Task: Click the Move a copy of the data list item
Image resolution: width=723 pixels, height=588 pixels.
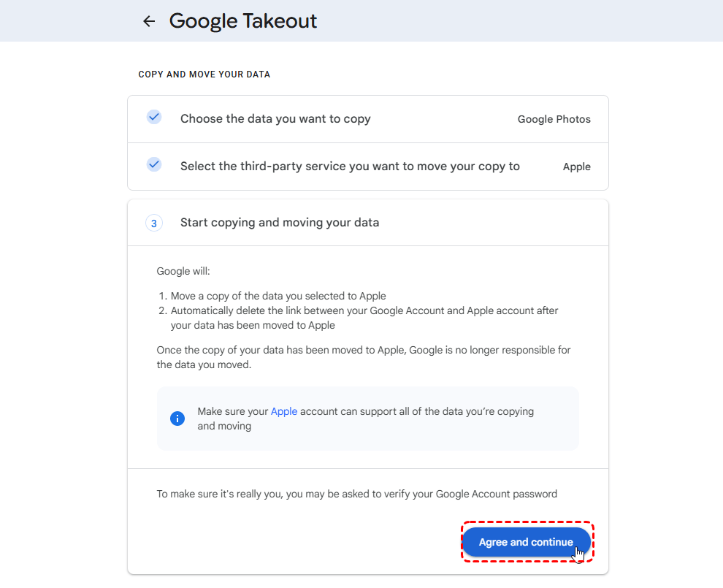Action: click(x=278, y=296)
